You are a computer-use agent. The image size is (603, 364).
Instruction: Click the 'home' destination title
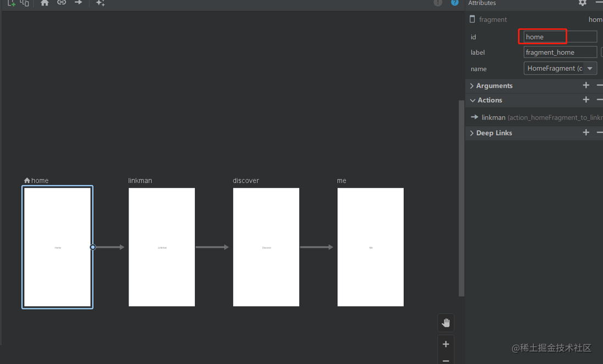40,180
